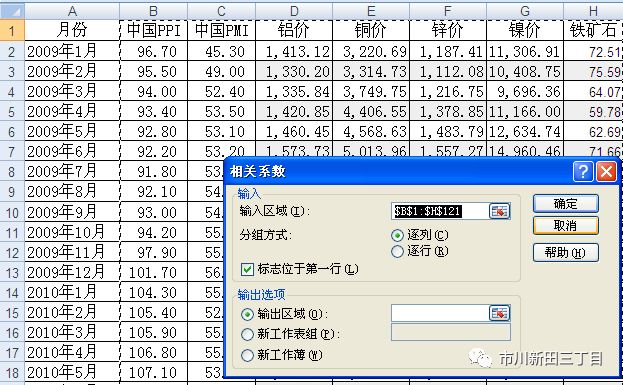Select column C header

(221, 11)
